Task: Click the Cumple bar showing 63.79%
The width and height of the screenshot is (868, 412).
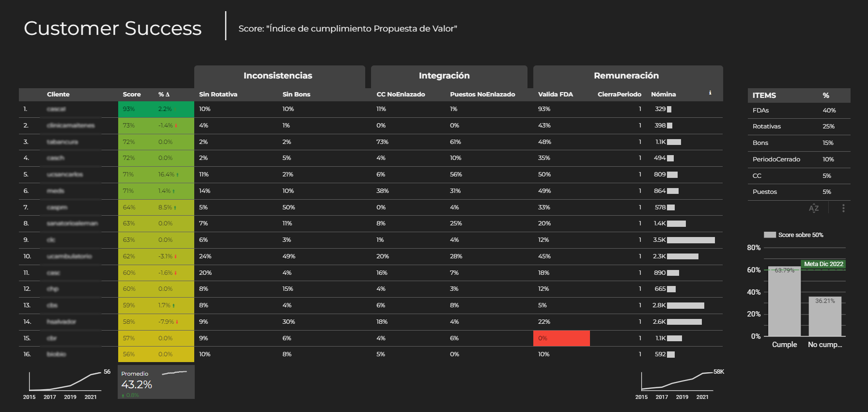Action: coord(784,301)
